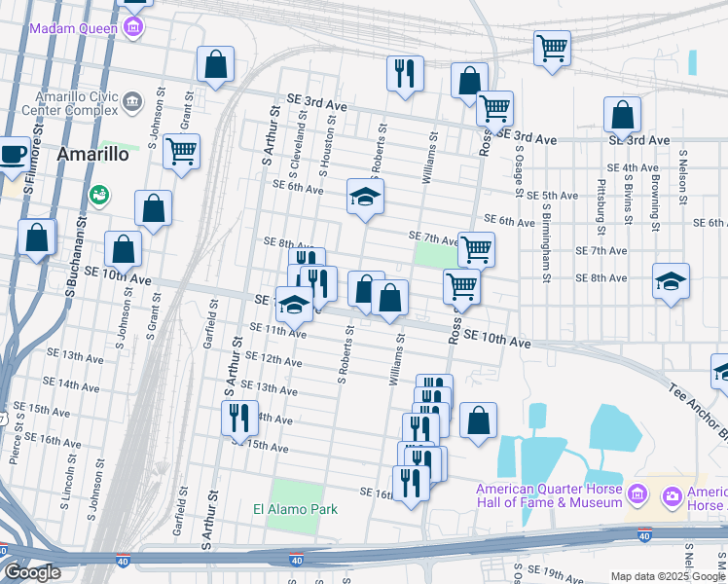Click the restaurant marker near SE 14th Ave
Image resolution: width=728 pixels, height=584 pixels.
point(238,417)
